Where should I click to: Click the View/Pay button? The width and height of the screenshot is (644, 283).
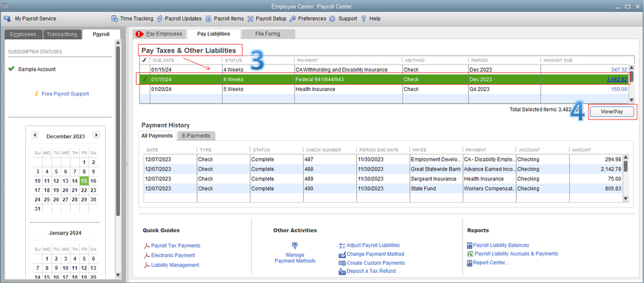(612, 112)
